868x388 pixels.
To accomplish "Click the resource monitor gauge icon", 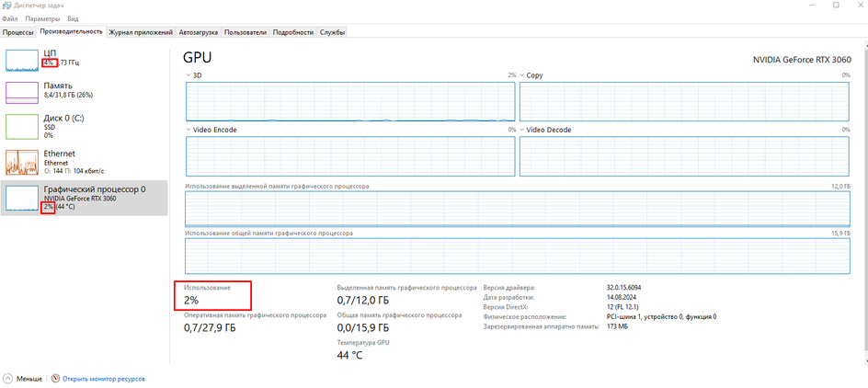I will click(55, 379).
